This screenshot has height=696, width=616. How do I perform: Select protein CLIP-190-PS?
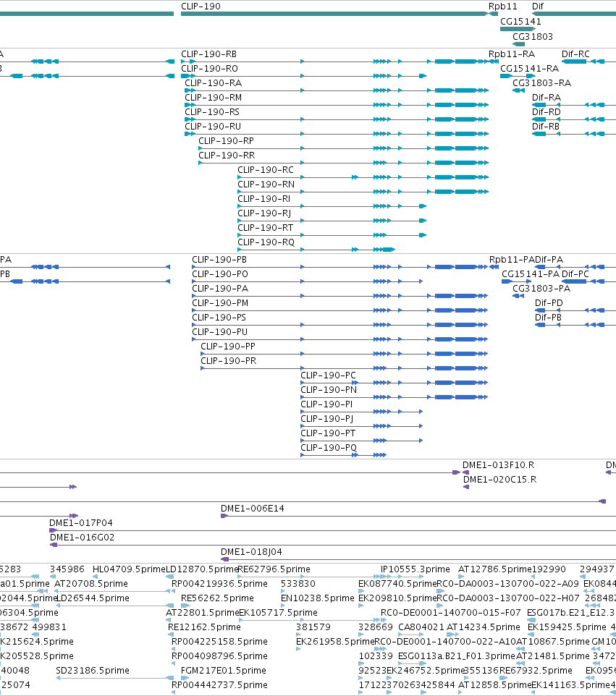pos(219,318)
